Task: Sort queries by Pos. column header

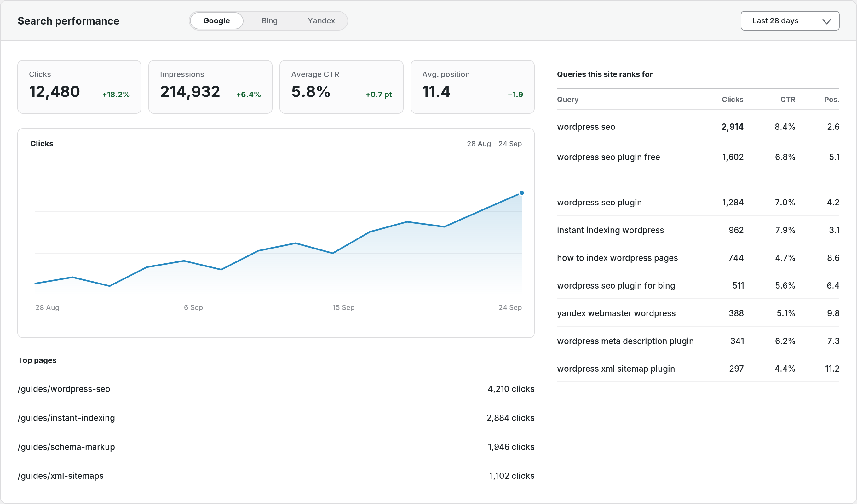Action: (831, 99)
